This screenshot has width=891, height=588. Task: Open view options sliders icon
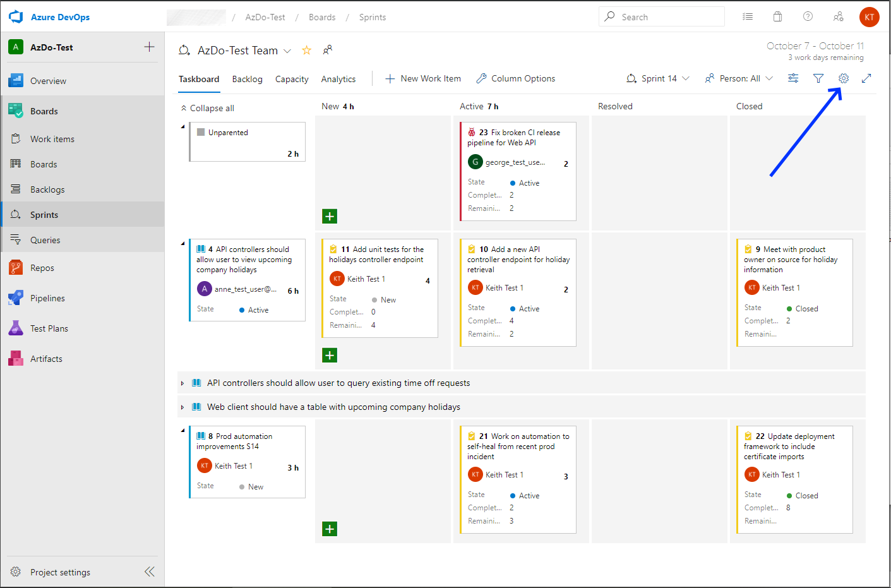(x=793, y=78)
